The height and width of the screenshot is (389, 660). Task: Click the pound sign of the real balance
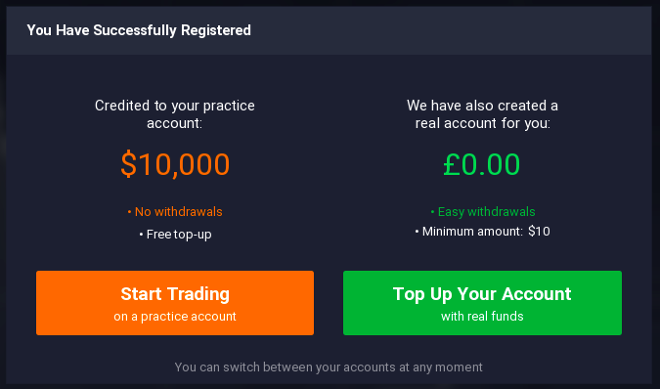pyautogui.click(x=451, y=164)
